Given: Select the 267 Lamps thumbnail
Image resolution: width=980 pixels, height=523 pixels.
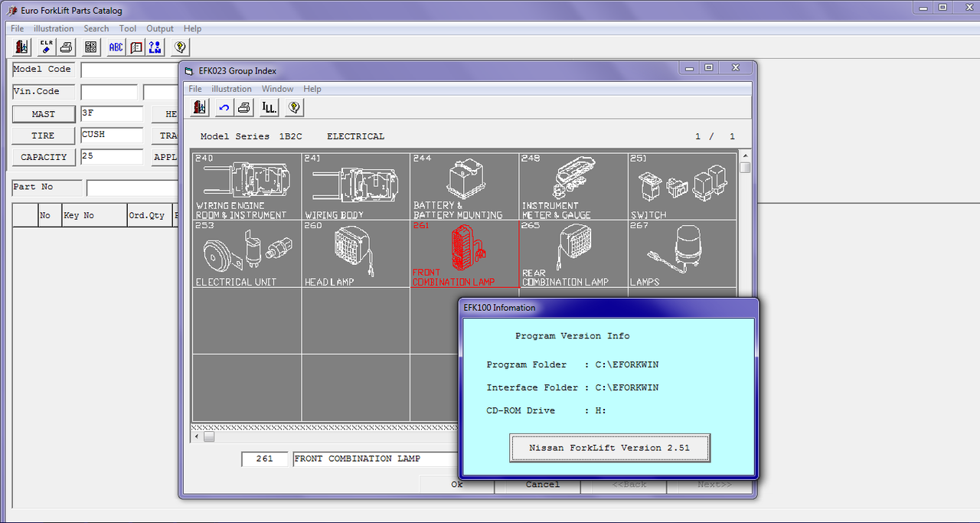Looking at the screenshot, I should tap(682, 253).
